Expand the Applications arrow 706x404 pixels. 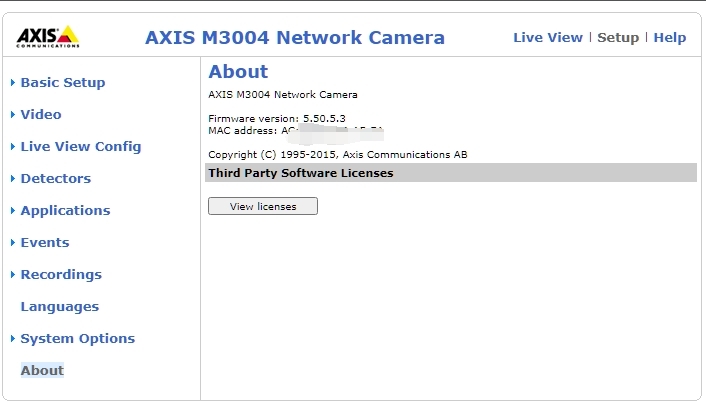13,210
